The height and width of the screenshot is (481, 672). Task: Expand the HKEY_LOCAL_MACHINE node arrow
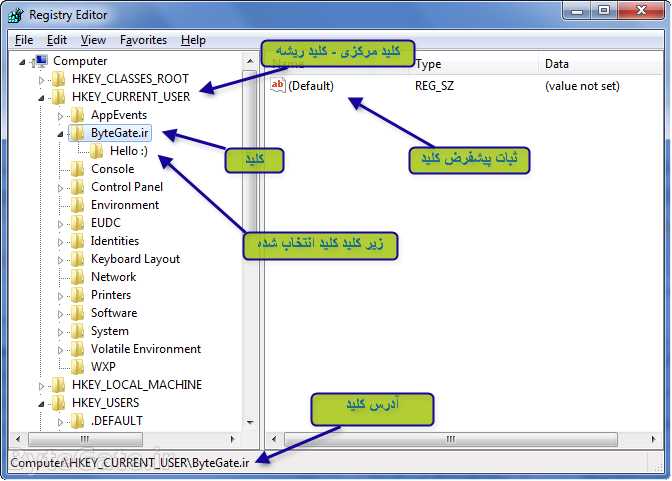click(41, 386)
